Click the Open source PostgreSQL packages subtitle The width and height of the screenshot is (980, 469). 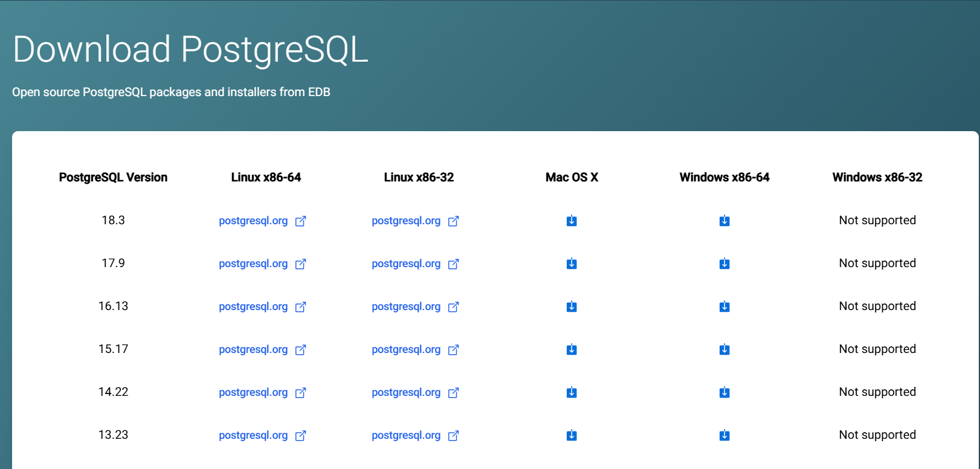click(x=171, y=92)
